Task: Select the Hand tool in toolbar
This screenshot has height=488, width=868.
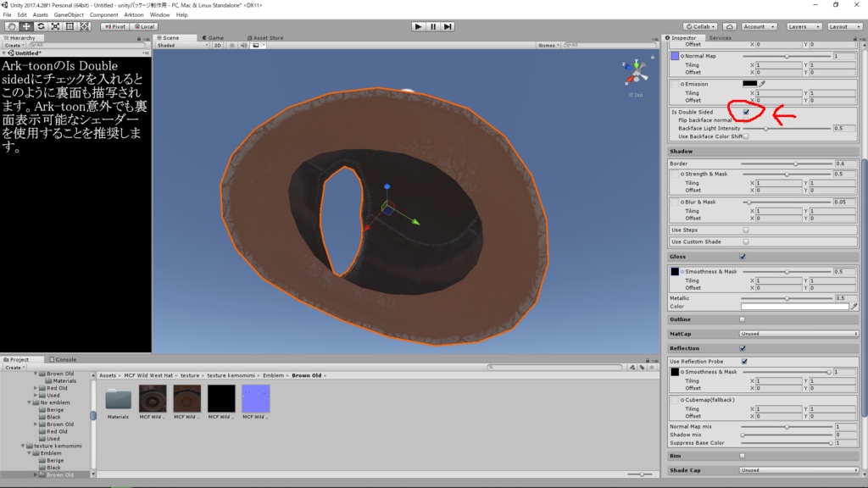Action: [x=11, y=26]
